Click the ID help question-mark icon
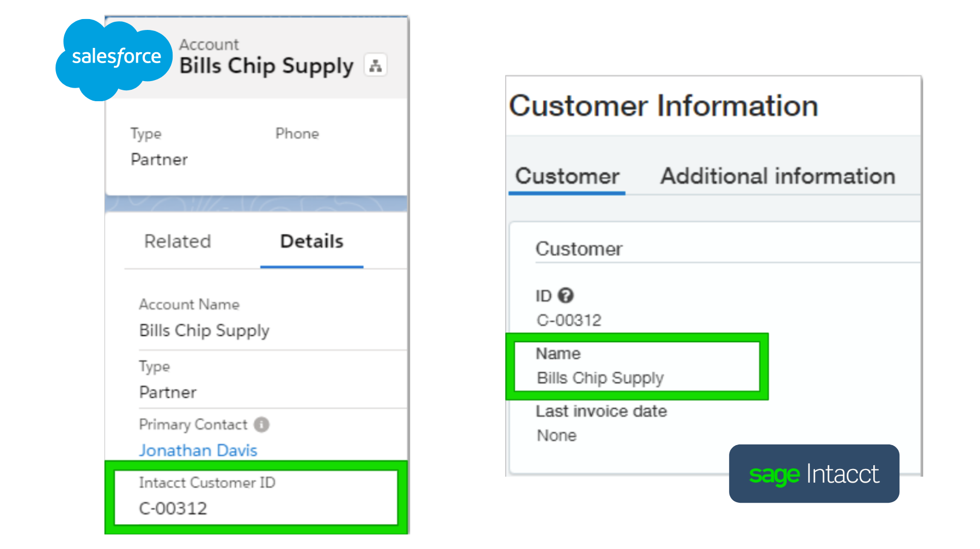This screenshot has width=980, height=549. click(x=566, y=295)
